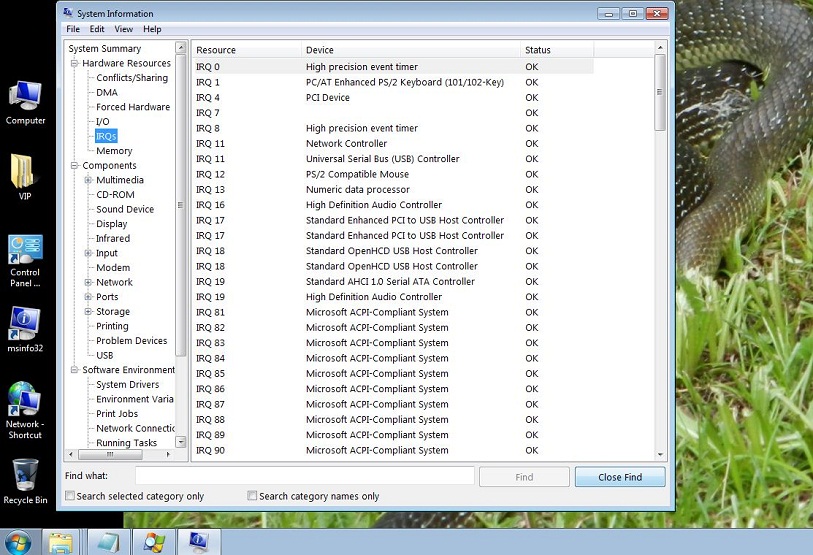Expand the Multimedia node

(88, 180)
